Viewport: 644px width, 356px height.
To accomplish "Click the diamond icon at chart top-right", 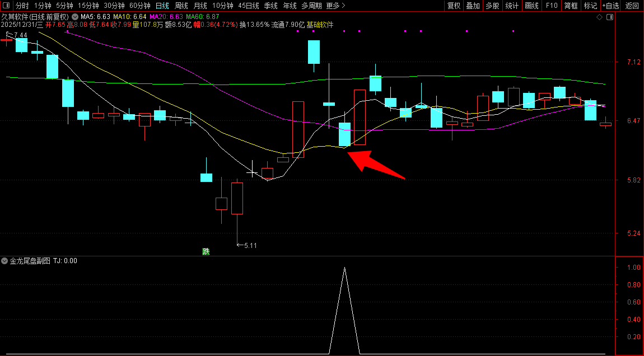I will pyautogui.click(x=599, y=17).
